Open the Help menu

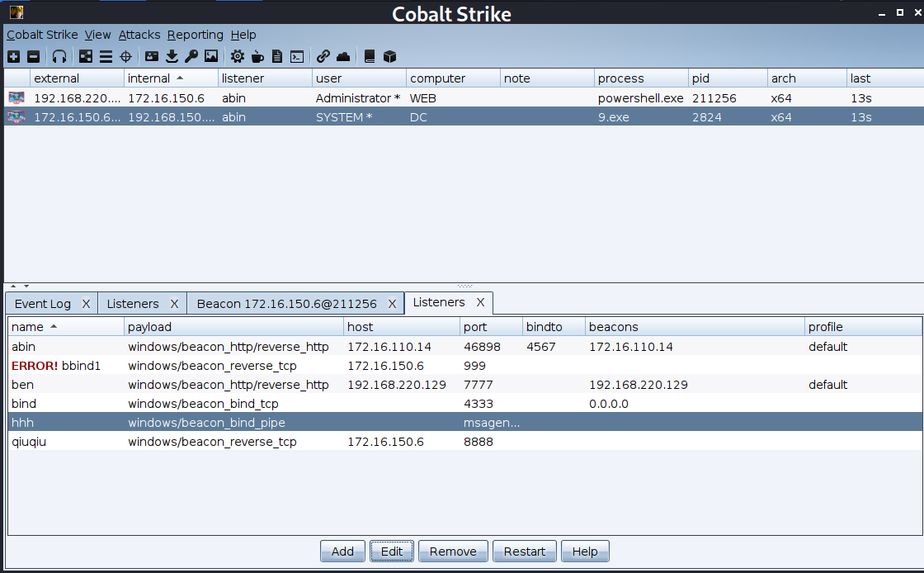[x=243, y=35]
